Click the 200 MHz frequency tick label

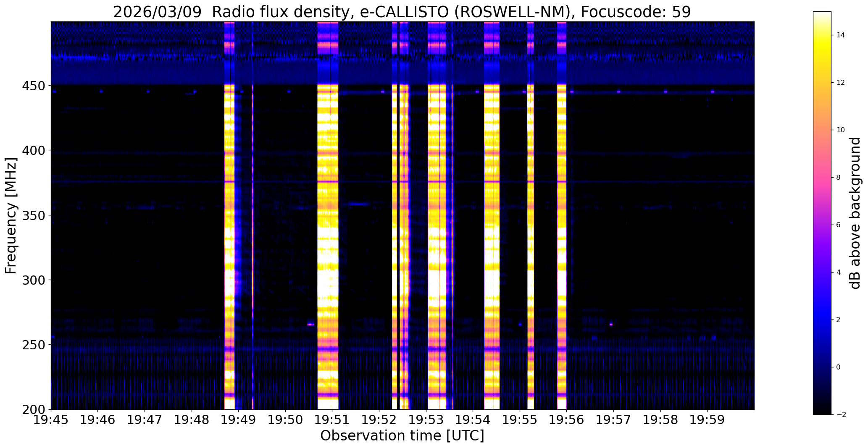coord(34,410)
